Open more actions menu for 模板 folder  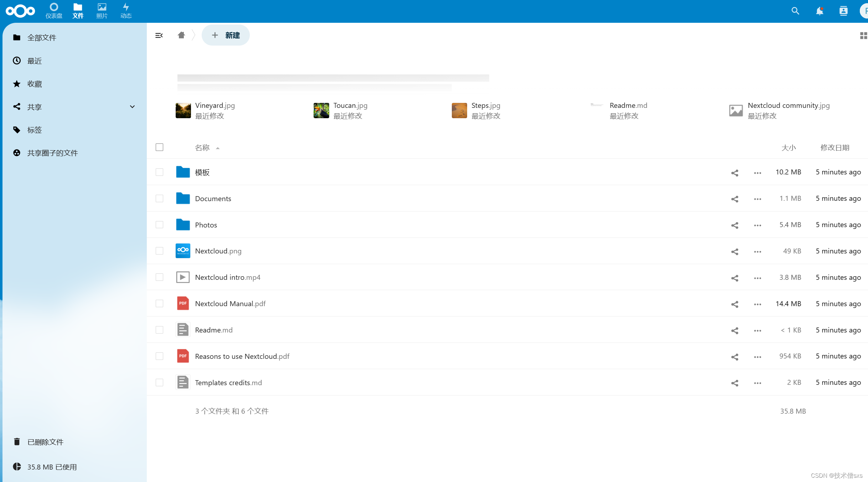(x=757, y=173)
